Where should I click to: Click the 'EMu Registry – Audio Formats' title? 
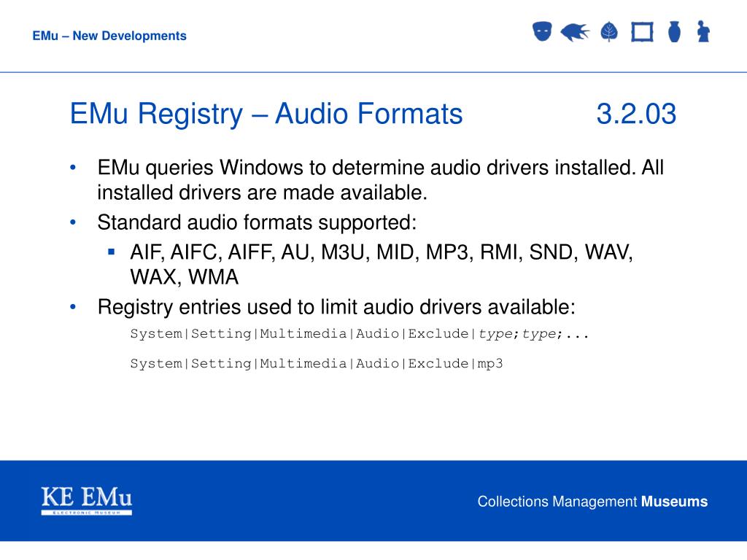point(266,114)
